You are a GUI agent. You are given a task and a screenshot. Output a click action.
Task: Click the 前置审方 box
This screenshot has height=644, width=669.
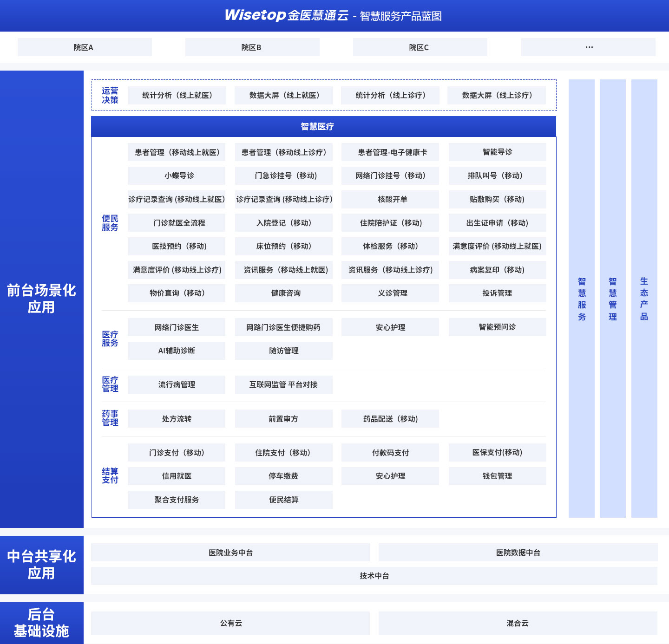point(284,419)
